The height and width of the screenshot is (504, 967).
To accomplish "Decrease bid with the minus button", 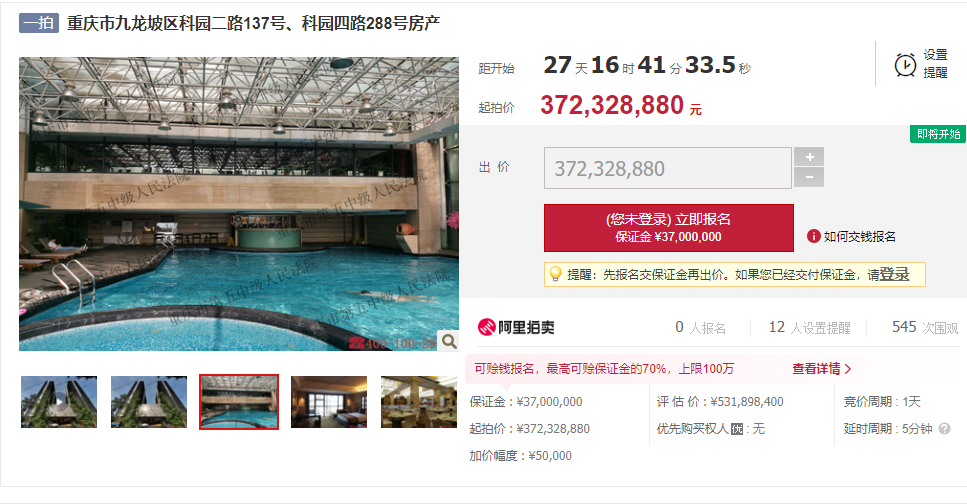I will [809, 177].
